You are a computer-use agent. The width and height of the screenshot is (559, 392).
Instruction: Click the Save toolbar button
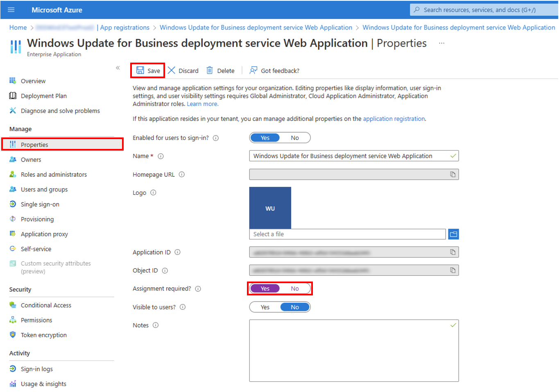(x=148, y=70)
